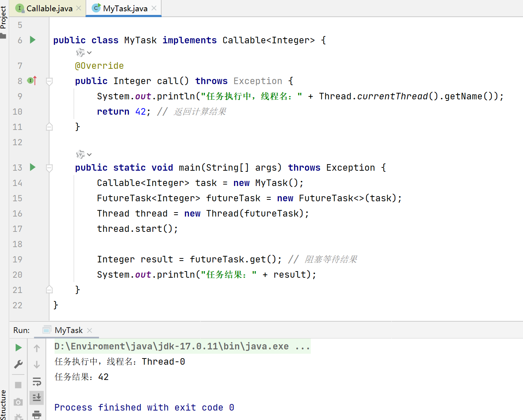Dump threads with the camera icon
Viewport: 523px width, 420px height.
[x=18, y=402]
